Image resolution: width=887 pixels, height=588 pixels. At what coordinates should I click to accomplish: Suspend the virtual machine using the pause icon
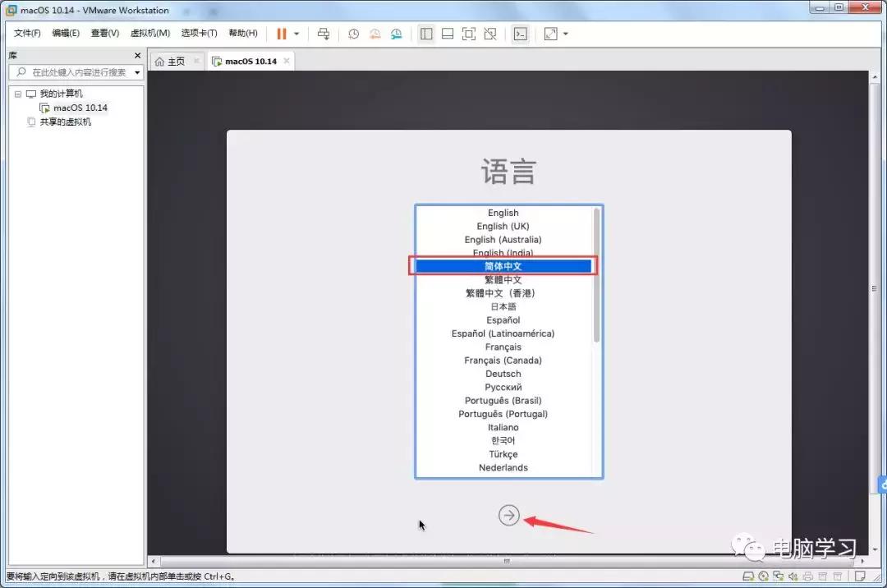pos(282,34)
